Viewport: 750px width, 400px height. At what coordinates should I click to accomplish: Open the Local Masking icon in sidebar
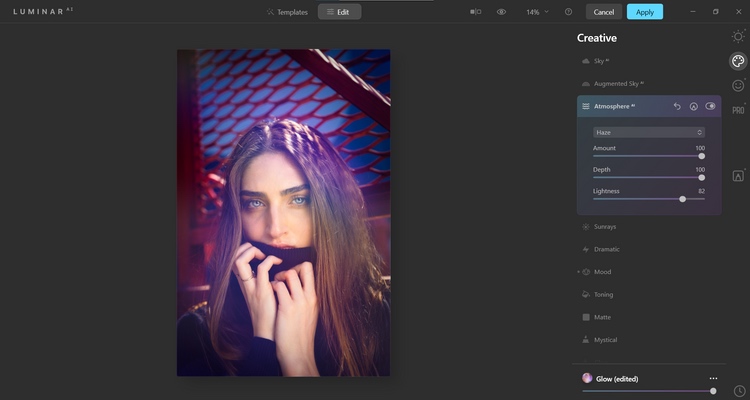pyautogui.click(x=738, y=176)
